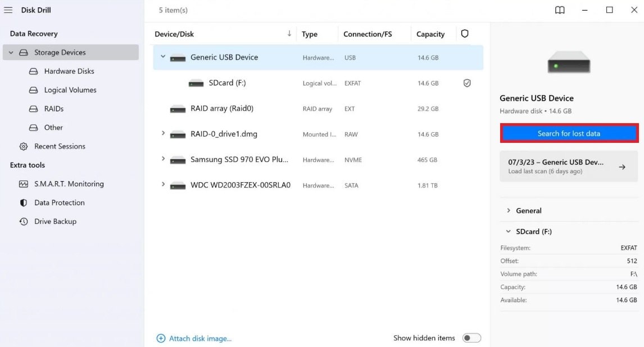Click the RAID-0_drive1.dmg drive icon
Image resolution: width=644 pixels, height=347 pixels.
[178, 134]
